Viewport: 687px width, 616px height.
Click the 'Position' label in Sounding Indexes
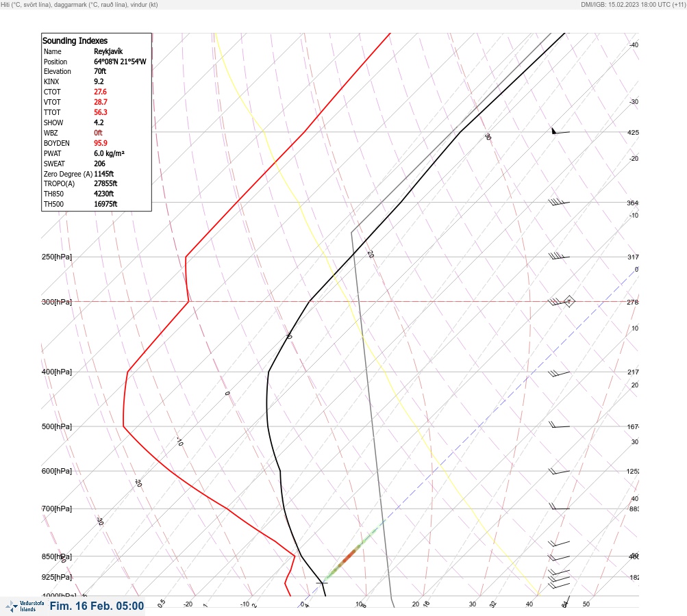click(55, 62)
